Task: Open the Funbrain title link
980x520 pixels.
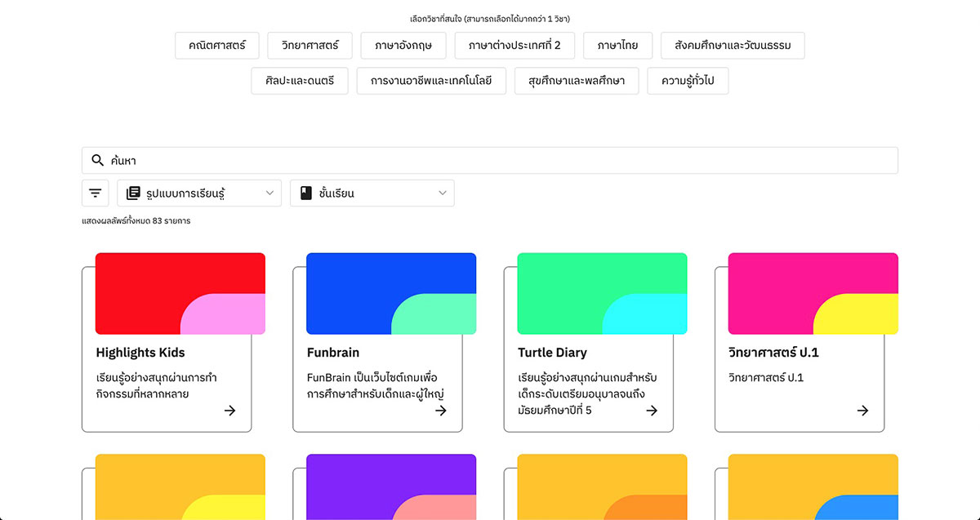Action: (332, 353)
